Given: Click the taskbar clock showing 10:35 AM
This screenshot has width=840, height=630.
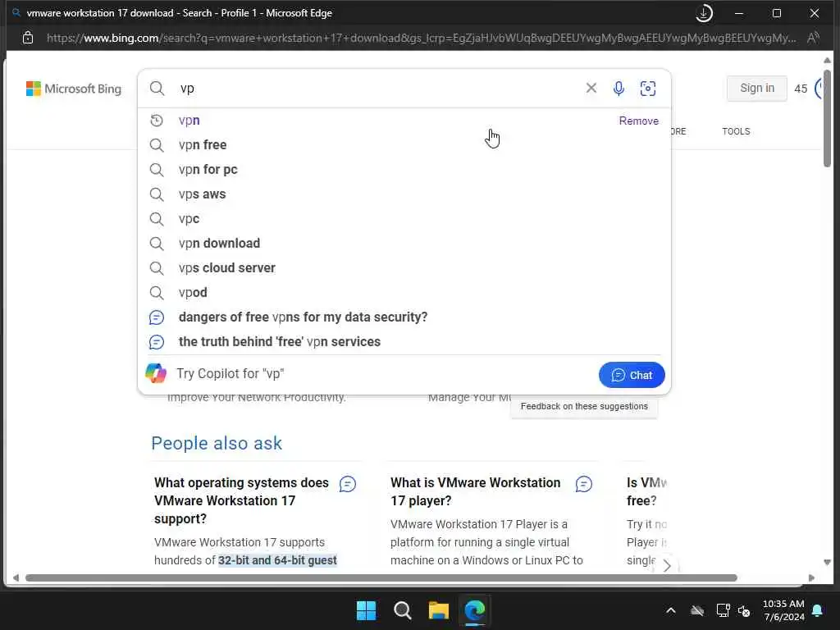Looking at the screenshot, I should [783, 610].
